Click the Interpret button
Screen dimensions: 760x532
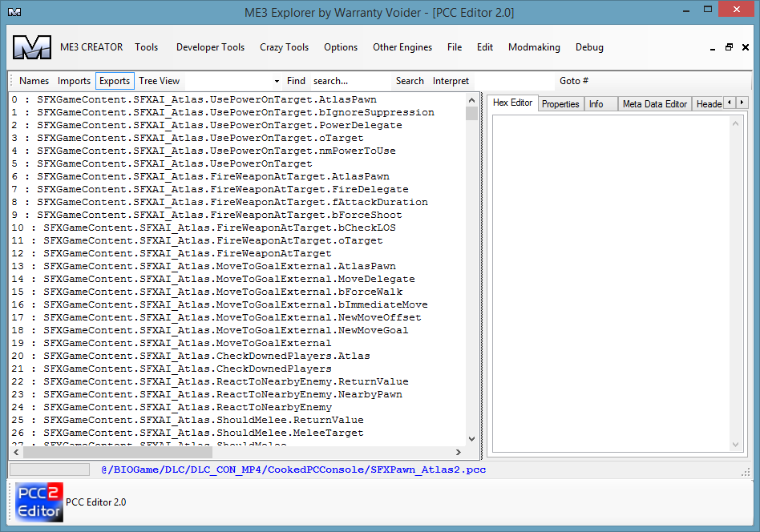click(451, 81)
